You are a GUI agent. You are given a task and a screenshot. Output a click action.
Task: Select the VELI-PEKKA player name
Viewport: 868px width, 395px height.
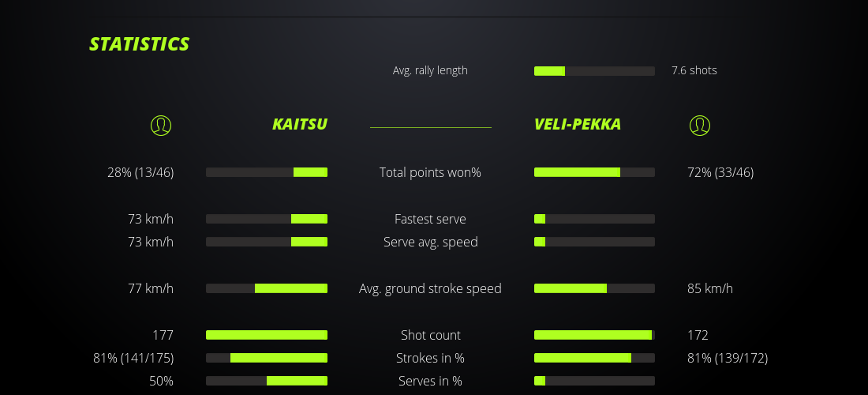578,125
